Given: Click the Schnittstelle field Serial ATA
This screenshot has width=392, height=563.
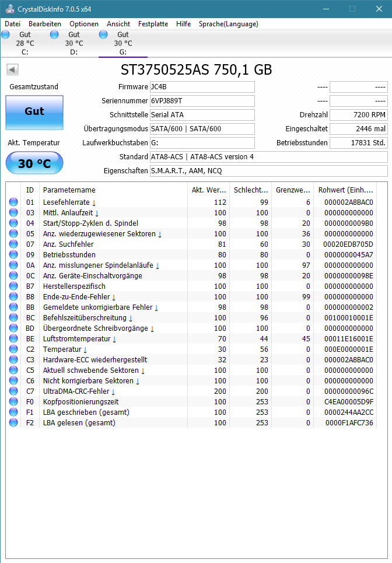Looking at the screenshot, I should point(202,115).
